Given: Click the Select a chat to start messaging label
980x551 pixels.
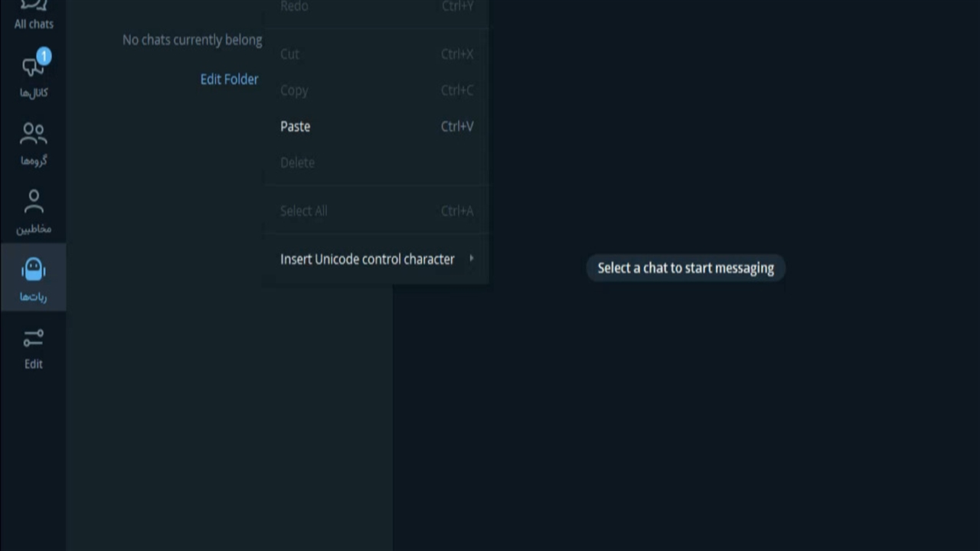Looking at the screenshot, I should click(x=686, y=268).
